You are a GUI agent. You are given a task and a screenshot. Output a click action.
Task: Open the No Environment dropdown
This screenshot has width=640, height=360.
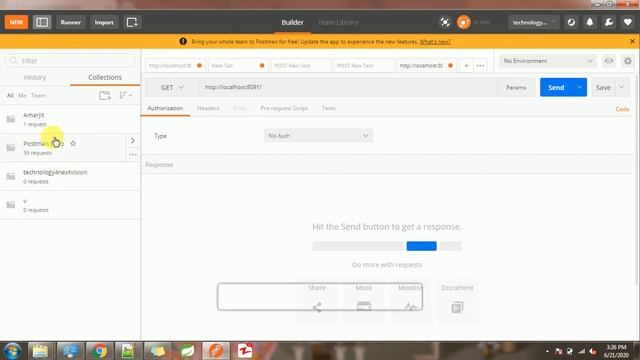tap(548, 61)
